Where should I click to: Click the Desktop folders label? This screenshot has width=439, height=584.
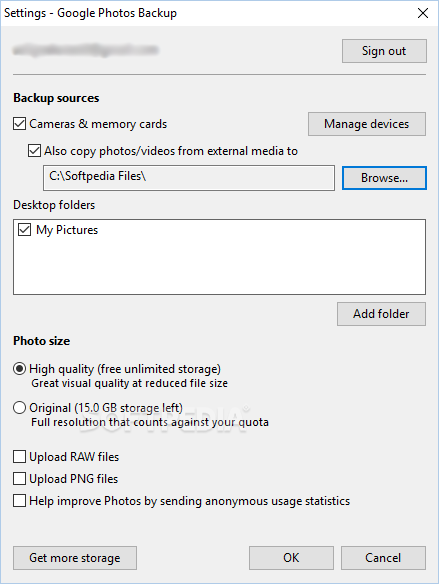click(x=54, y=205)
